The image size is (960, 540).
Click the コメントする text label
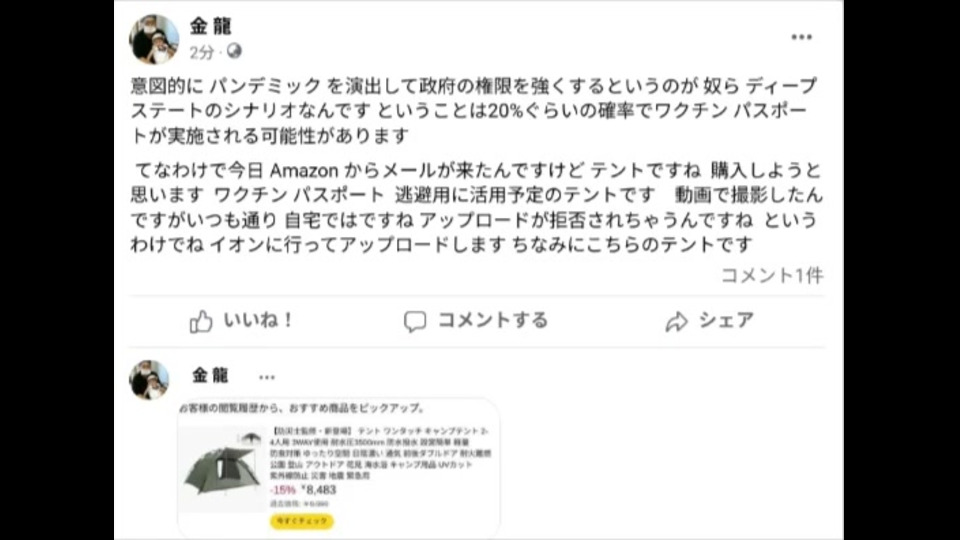(x=493, y=320)
